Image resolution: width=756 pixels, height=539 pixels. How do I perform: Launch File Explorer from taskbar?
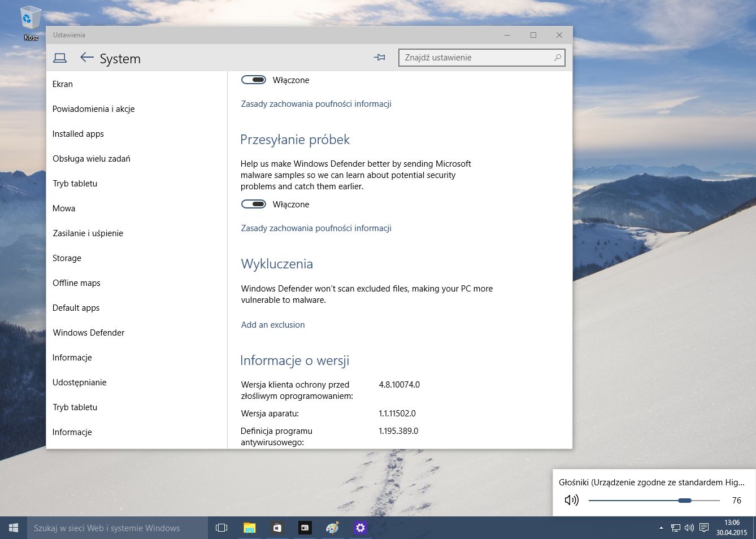pyautogui.click(x=249, y=528)
